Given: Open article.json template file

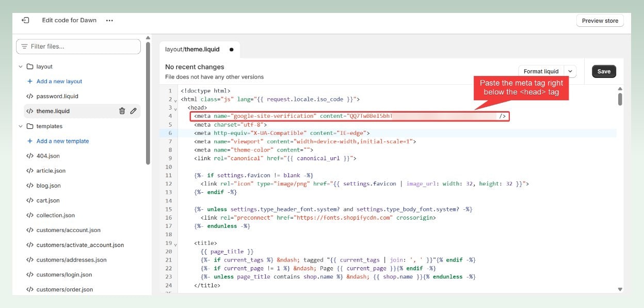Looking at the screenshot, I should tap(51, 171).
